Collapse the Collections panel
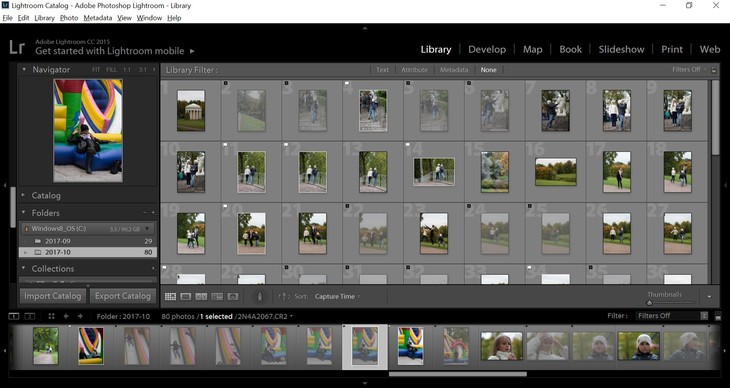The height and width of the screenshot is (388, 730). pyautogui.click(x=24, y=268)
